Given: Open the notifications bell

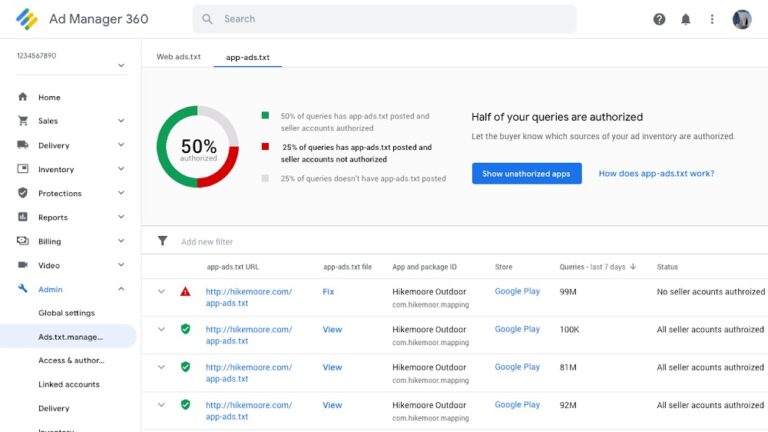Looking at the screenshot, I should click(x=686, y=19).
